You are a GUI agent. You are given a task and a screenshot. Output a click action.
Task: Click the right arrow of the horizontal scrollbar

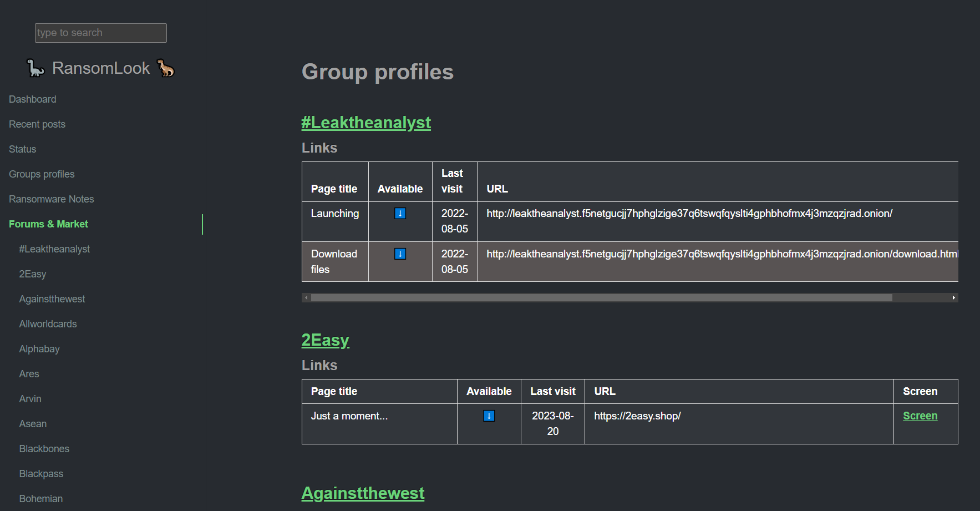coord(953,298)
